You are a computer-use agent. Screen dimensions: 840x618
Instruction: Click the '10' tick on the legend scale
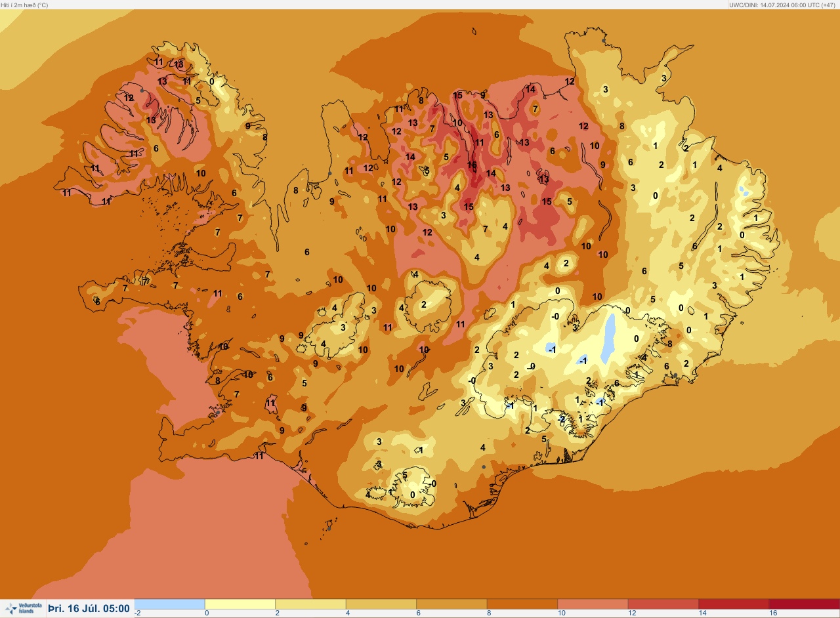click(561, 613)
